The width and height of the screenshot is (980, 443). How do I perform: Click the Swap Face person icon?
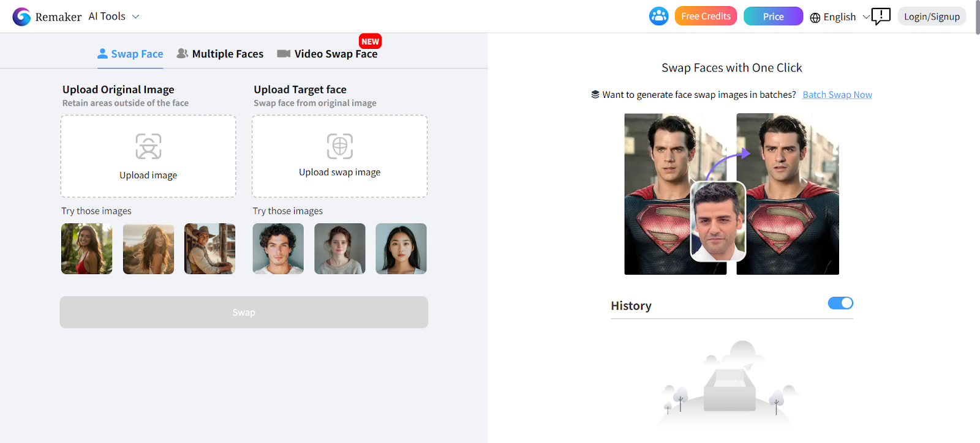102,54
